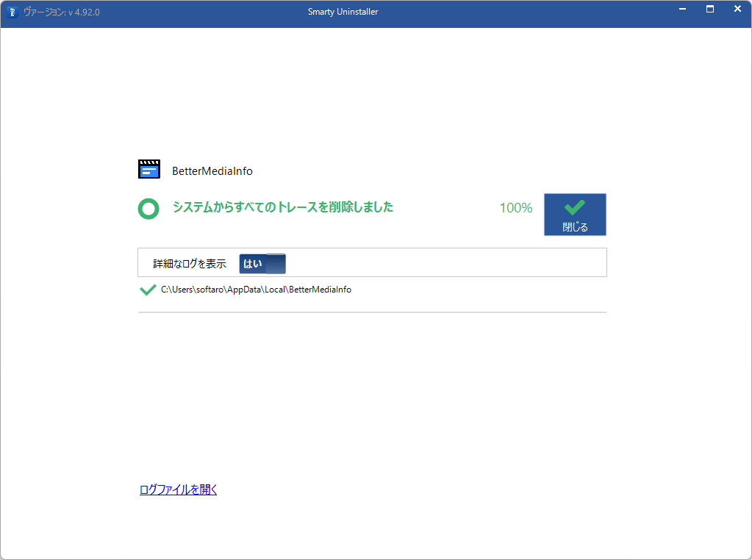Click the horizontal separator line below the log path
752x560 pixels.
pyautogui.click(x=372, y=312)
